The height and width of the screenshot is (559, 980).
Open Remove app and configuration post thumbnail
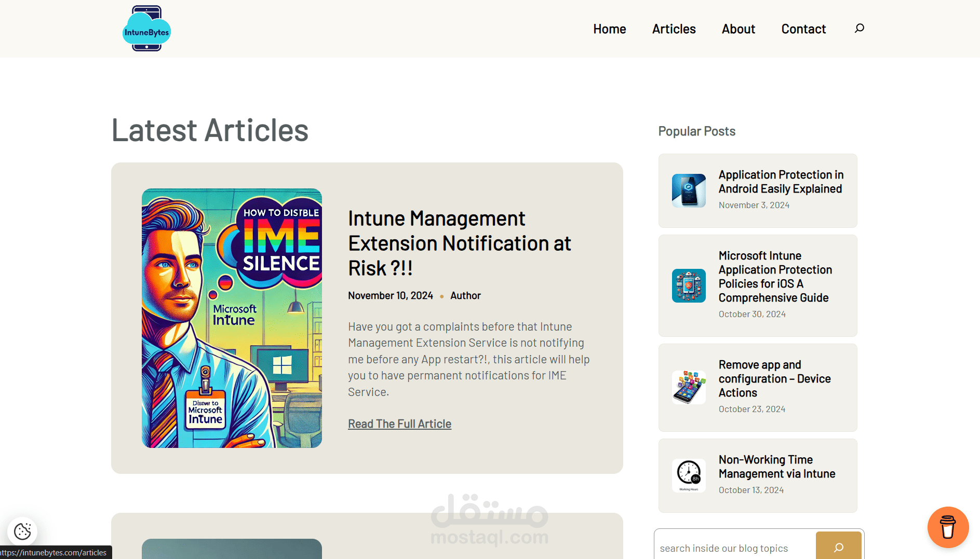[x=689, y=387]
